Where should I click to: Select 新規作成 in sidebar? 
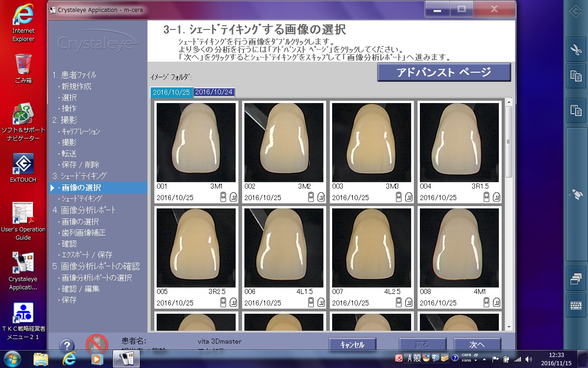(76, 86)
